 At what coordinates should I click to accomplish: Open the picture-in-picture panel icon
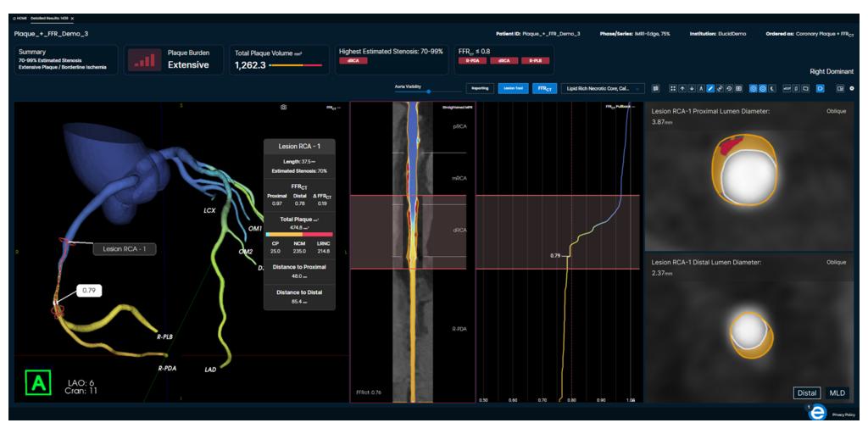pos(840,88)
